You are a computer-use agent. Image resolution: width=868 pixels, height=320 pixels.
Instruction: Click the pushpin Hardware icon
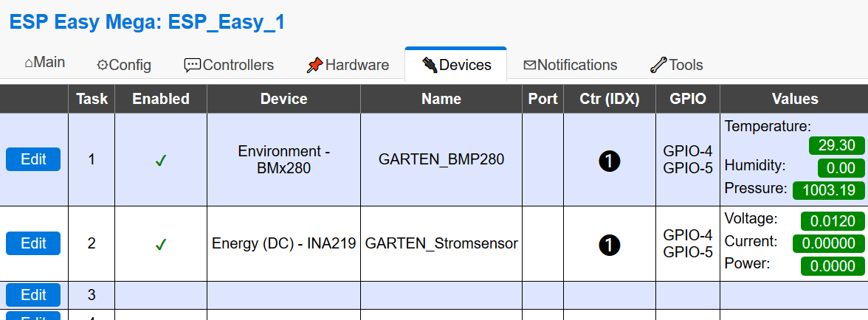click(315, 65)
